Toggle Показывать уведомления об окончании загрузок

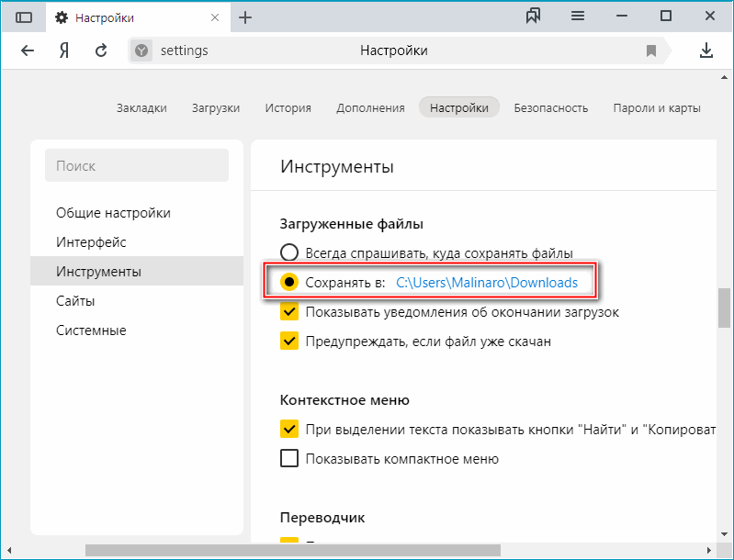pos(289,311)
